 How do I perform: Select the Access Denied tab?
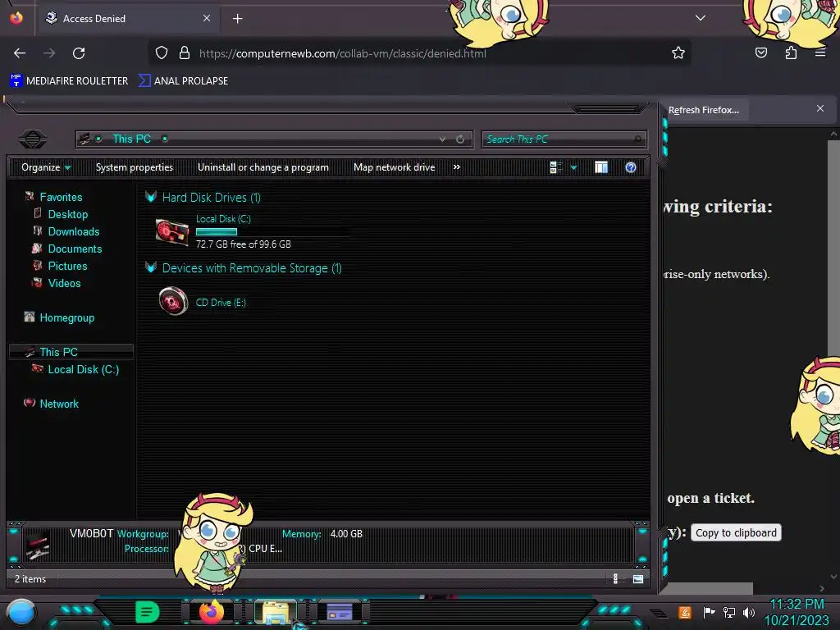(127, 19)
